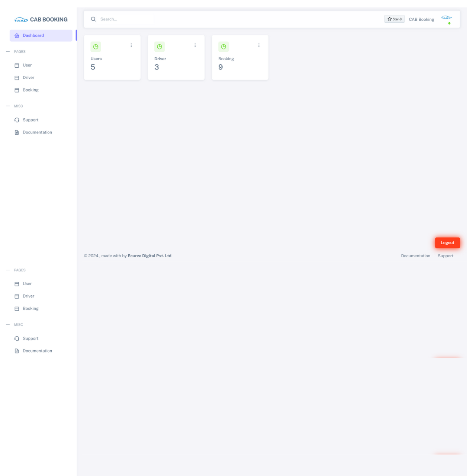Click the green chart icon on Users card
This screenshot has height=476, width=476.
[x=96, y=47]
